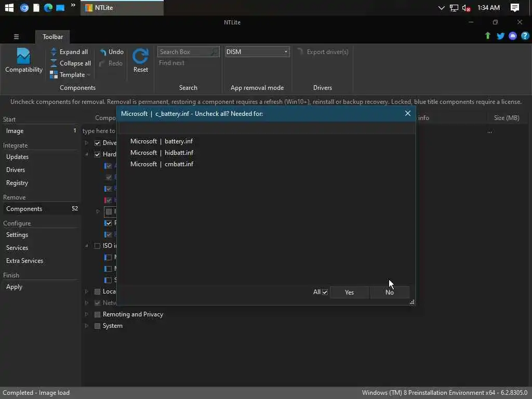
Task: Collapse the ISO image tree node
Action: (x=87, y=246)
